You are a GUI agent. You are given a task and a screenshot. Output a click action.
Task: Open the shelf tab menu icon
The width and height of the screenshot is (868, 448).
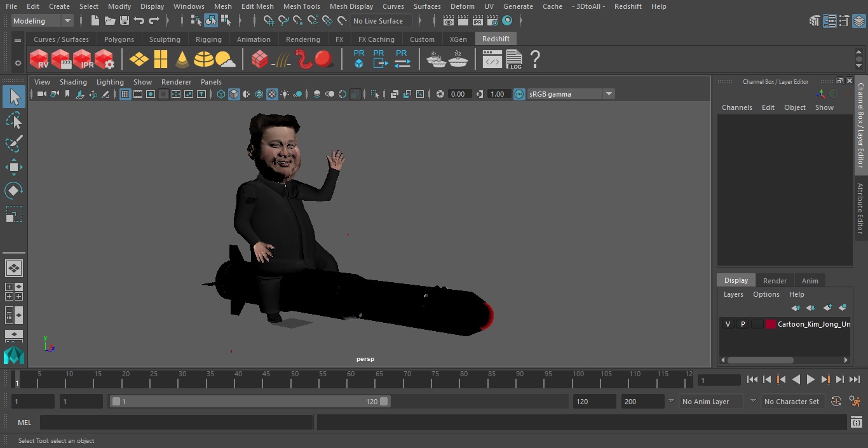point(18,40)
